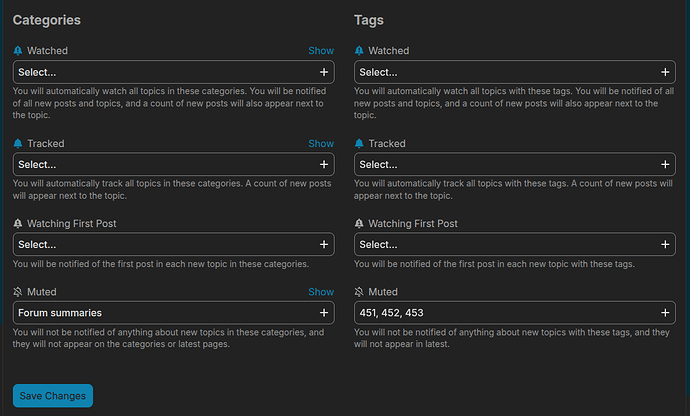This screenshot has height=416, width=690.
Task: Click description under Categories Watched selector
Action: coord(169,103)
